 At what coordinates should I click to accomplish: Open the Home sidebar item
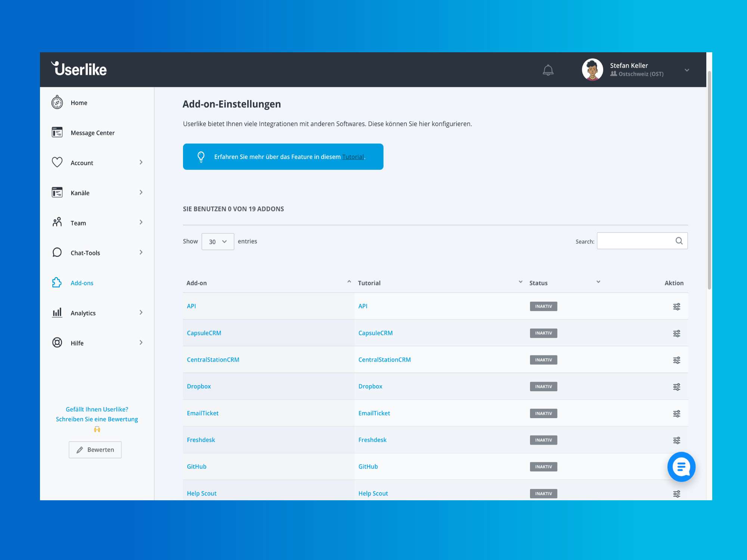coord(79,103)
